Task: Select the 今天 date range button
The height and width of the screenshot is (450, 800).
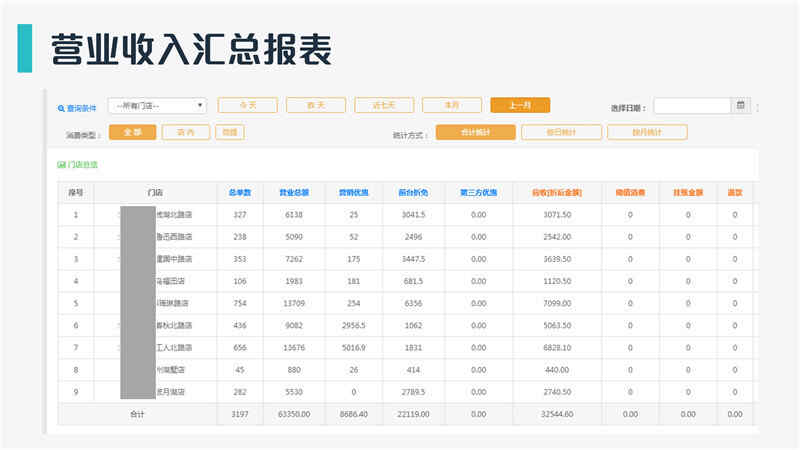Action: (x=247, y=105)
